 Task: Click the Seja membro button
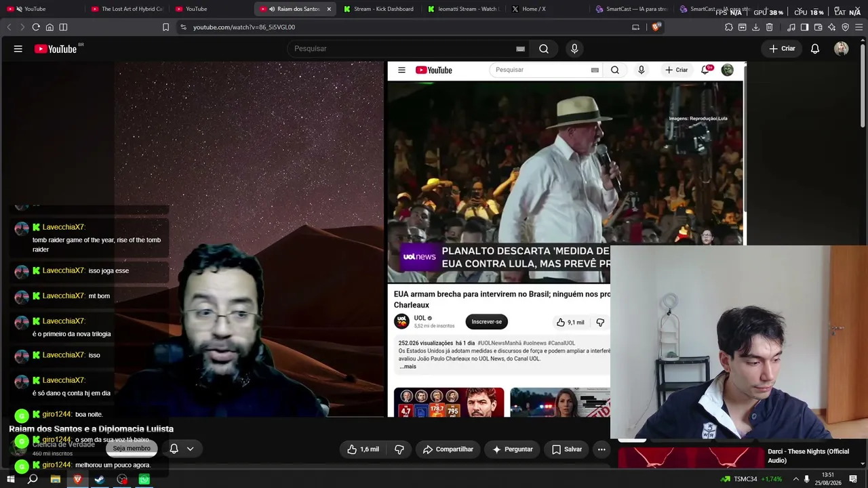(132, 449)
